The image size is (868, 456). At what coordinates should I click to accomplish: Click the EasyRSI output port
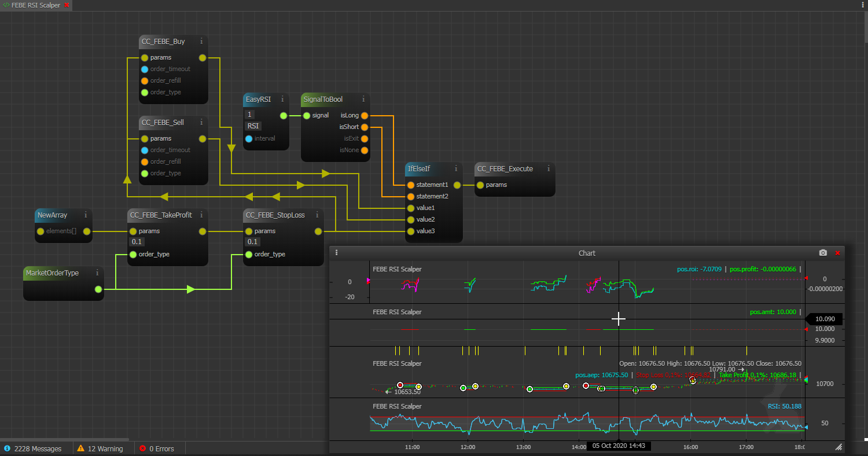pos(284,115)
